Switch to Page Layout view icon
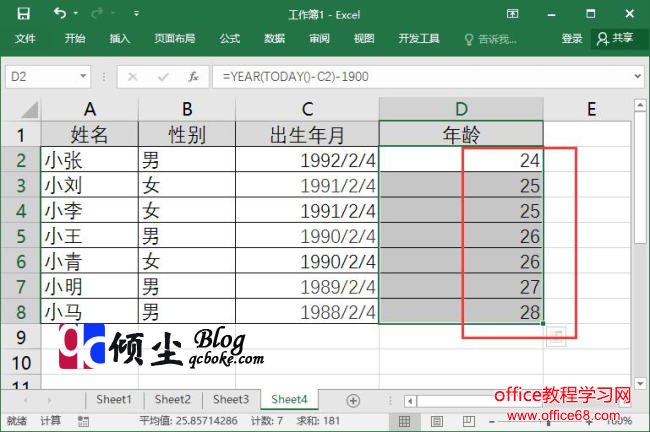The height and width of the screenshot is (432, 650). point(437,422)
